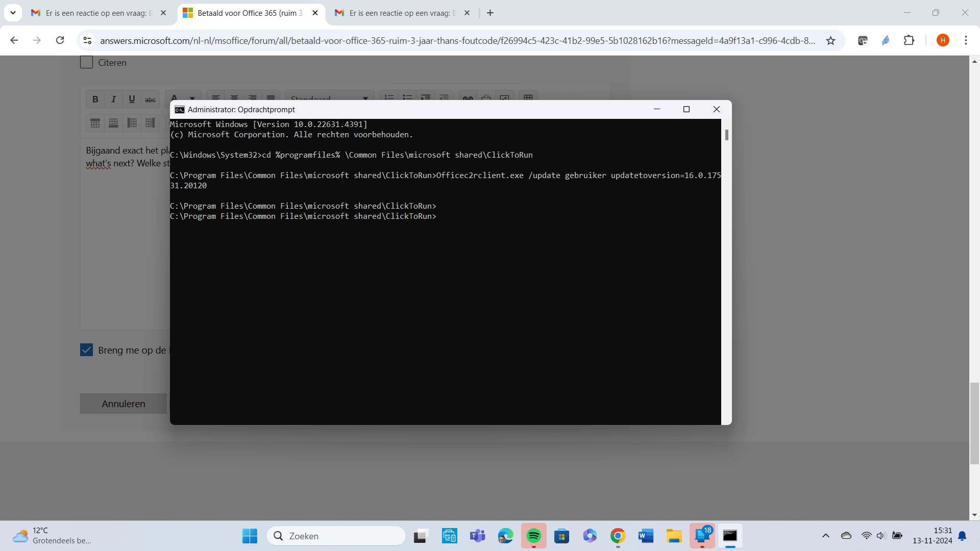Switch to first Gmail tab
The image size is (980, 551).
tap(97, 13)
